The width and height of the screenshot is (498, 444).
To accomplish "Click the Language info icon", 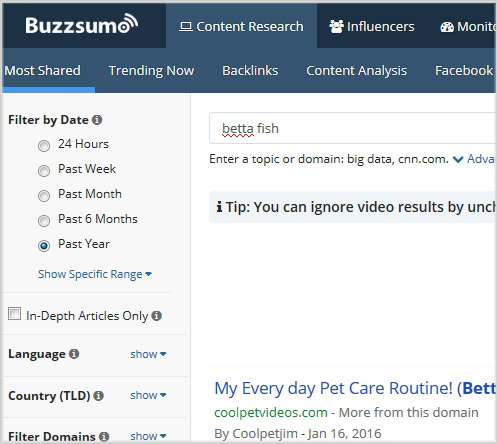I will (x=74, y=354).
